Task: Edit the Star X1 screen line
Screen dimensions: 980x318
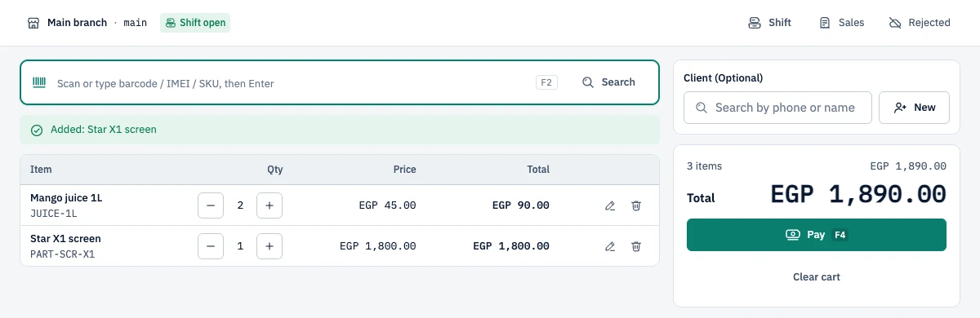Action: pyautogui.click(x=610, y=245)
